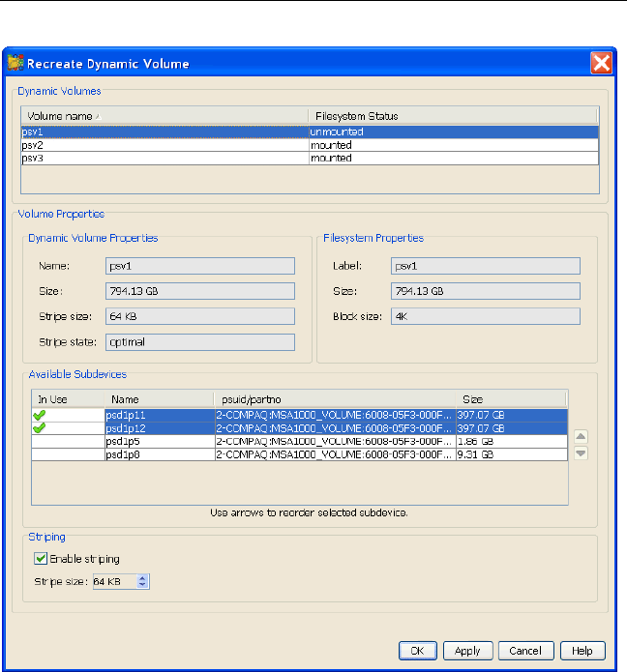Screen dimensions: 627x672
Task: Click green checkmark icon for psd1p12
Action: [x=41, y=427]
